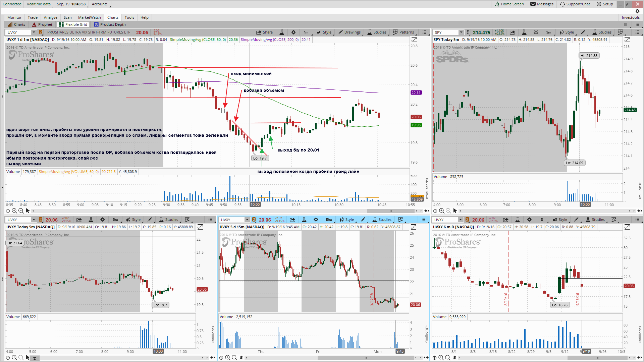Image resolution: width=644 pixels, height=362 pixels.
Task: Open the grid layout selector icon
Action: pos(626,24)
